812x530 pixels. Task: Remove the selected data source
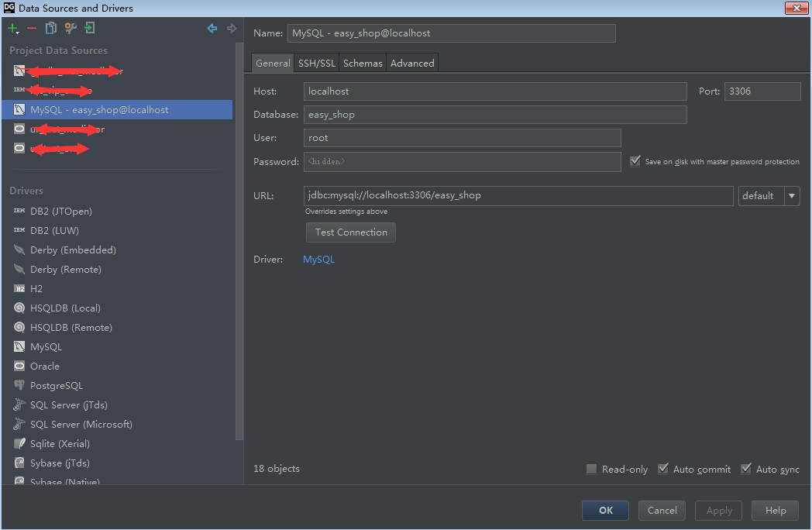tap(32, 27)
